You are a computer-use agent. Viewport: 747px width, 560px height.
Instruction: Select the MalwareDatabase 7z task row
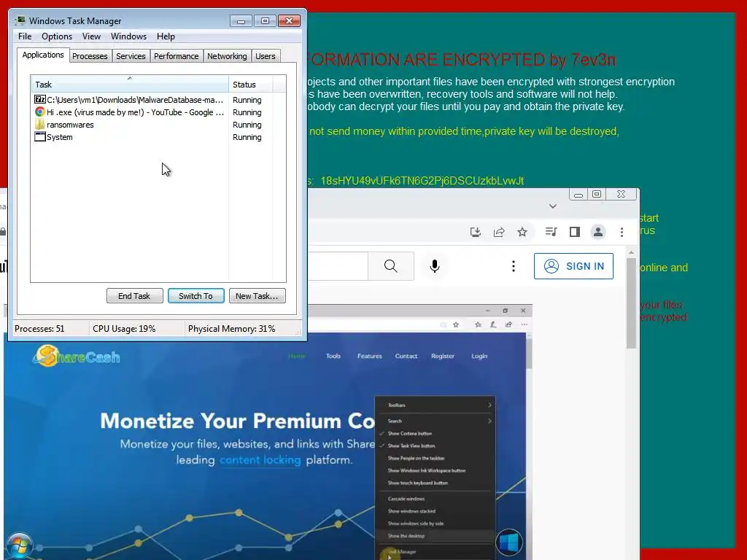(x=152, y=100)
